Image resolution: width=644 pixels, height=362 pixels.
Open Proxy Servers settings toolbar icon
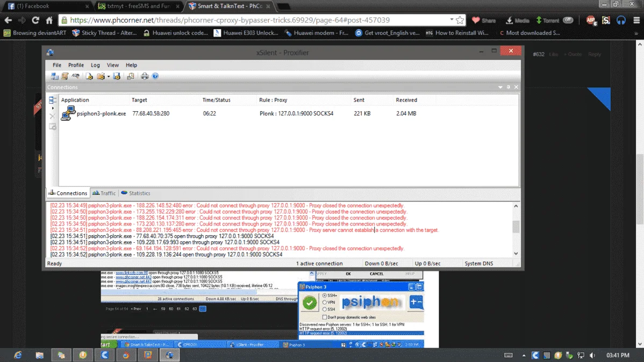click(x=54, y=76)
